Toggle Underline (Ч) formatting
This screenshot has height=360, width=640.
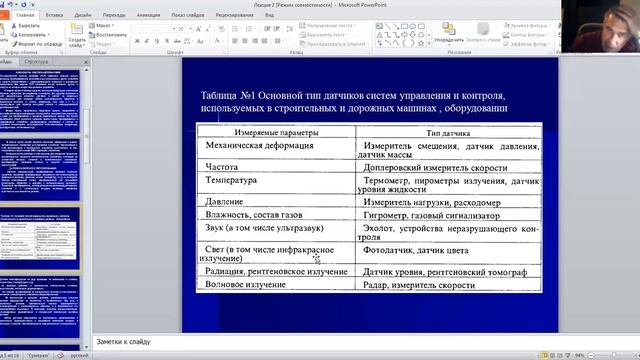point(157,41)
